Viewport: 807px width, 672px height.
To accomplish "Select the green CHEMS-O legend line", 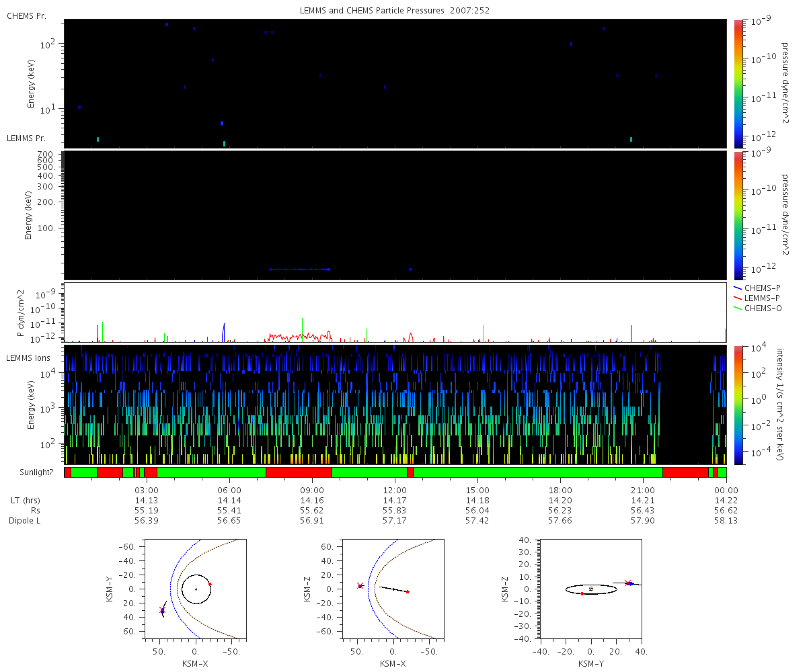I will click(738, 308).
